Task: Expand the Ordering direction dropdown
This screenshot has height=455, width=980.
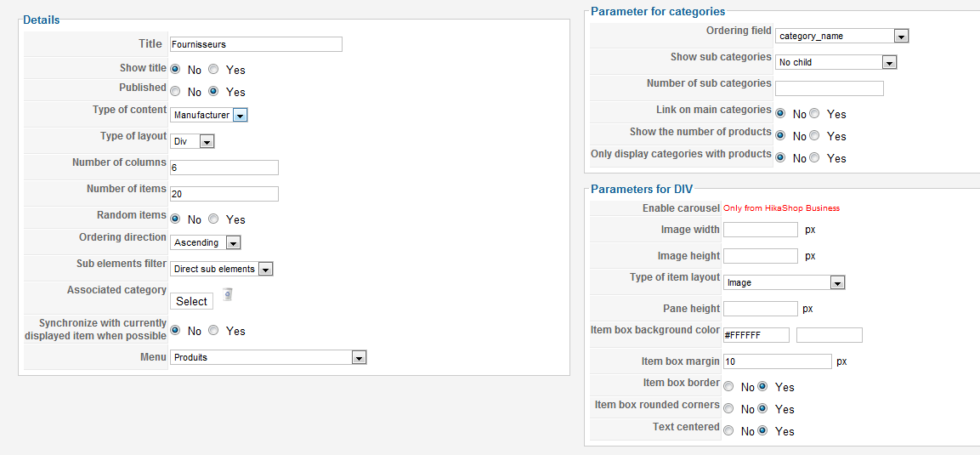Action: point(206,242)
